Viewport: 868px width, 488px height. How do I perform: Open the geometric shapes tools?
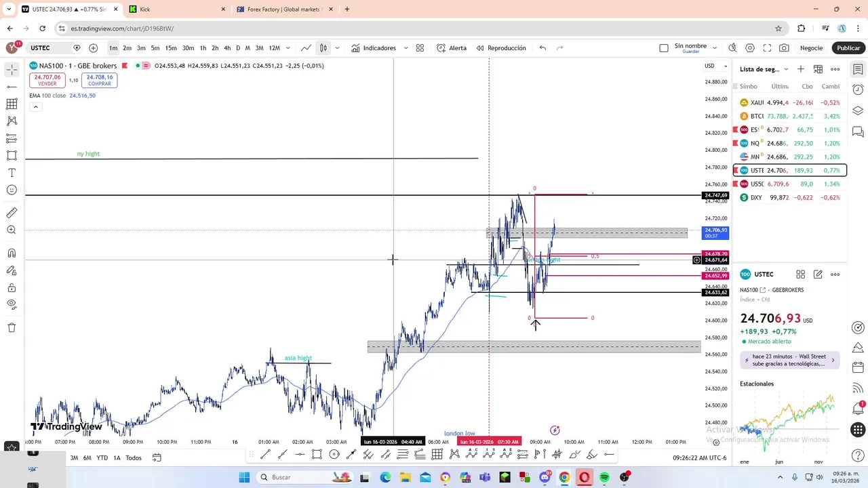click(12, 155)
